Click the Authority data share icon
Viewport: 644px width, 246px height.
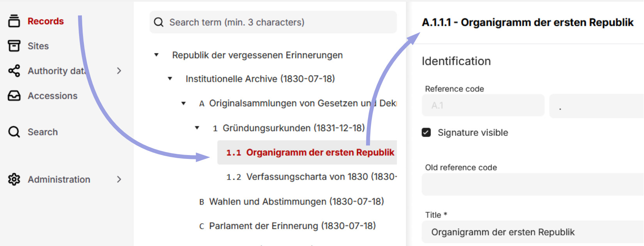point(14,71)
